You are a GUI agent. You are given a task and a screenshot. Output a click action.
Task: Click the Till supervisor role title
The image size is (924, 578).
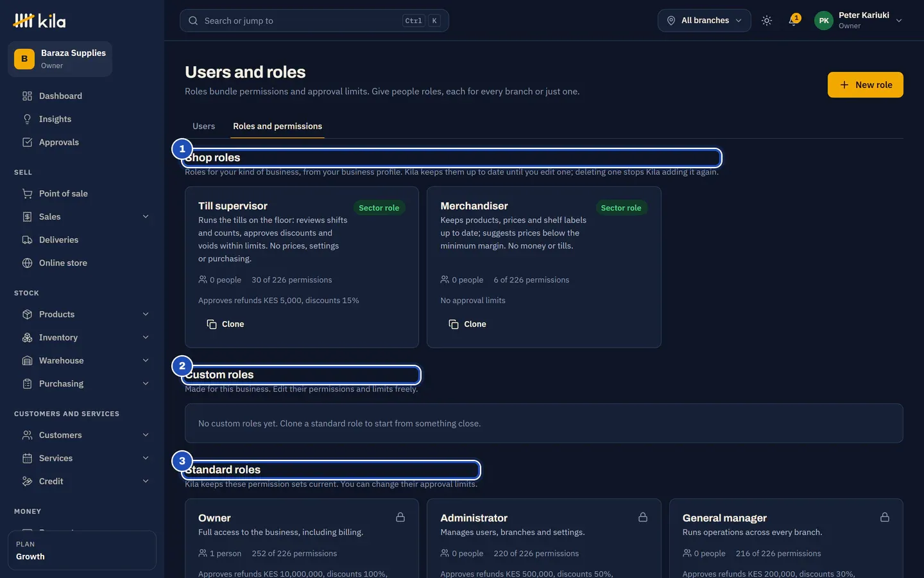coord(233,206)
